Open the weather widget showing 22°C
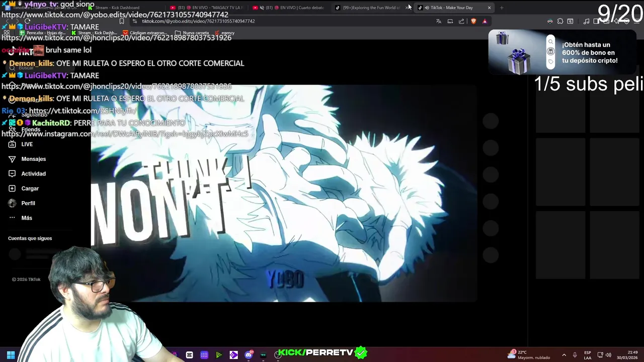 pyautogui.click(x=529, y=354)
